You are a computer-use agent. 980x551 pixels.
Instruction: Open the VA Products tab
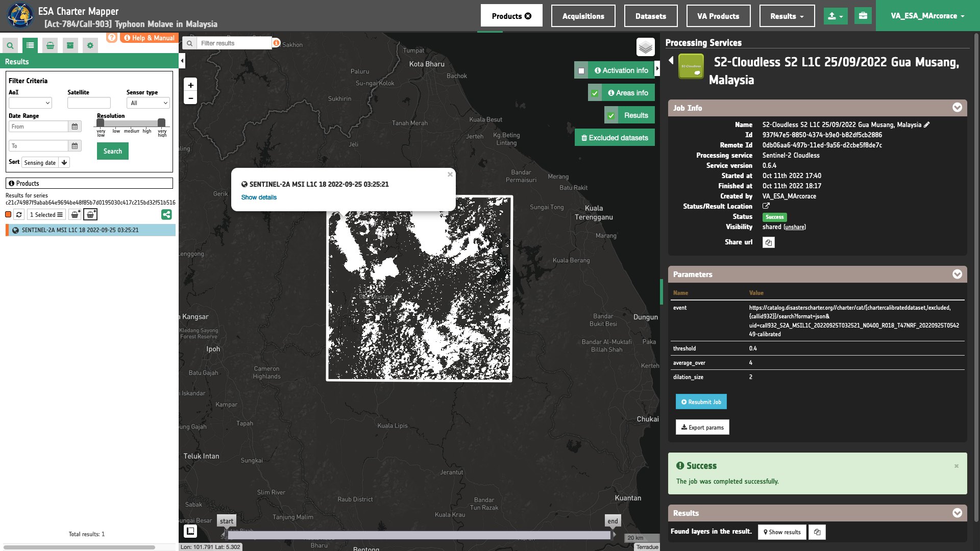[718, 16]
